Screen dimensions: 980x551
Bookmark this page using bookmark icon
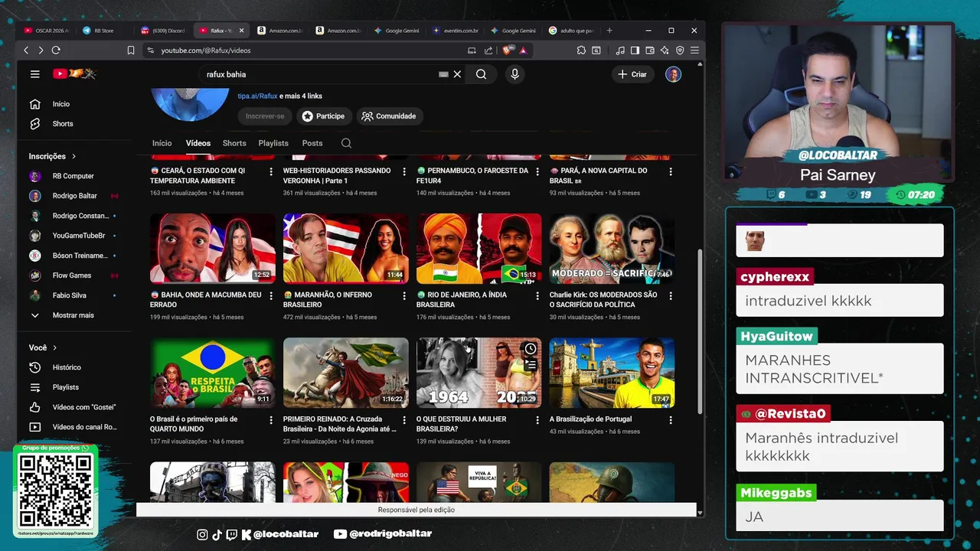(x=131, y=51)
